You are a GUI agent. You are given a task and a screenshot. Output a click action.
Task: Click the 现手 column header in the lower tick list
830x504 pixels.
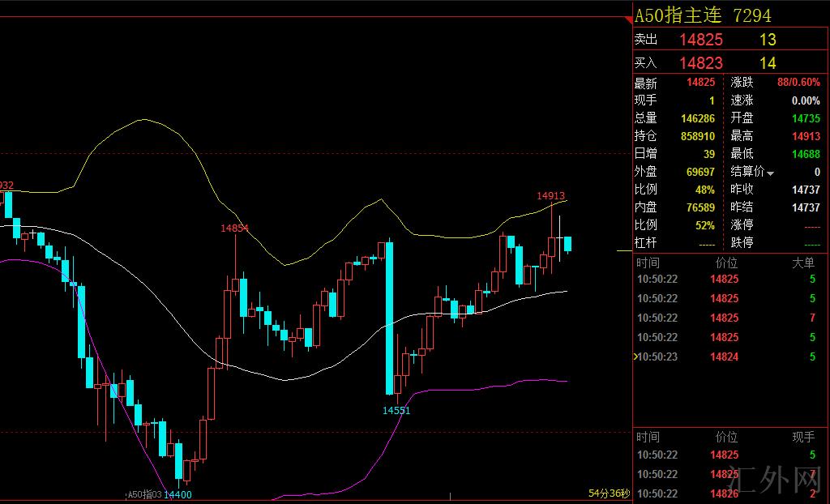pos(803,437)
